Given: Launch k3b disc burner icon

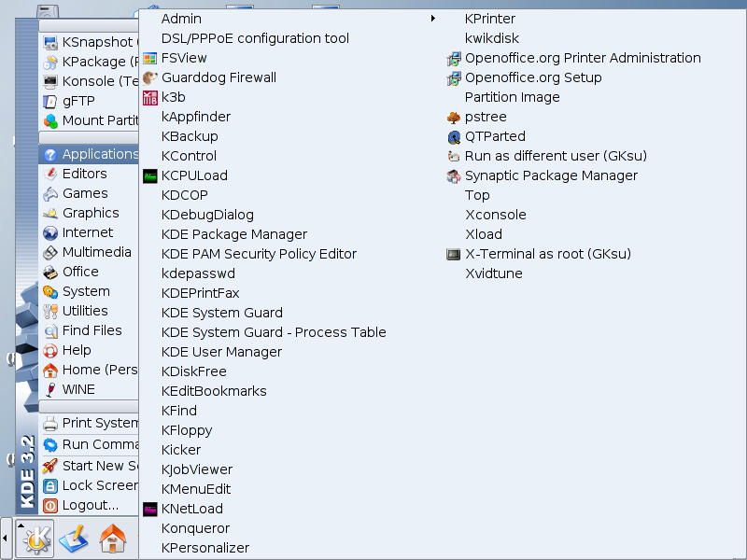Looking at the screenshot, I should click(x=149, y=97).
